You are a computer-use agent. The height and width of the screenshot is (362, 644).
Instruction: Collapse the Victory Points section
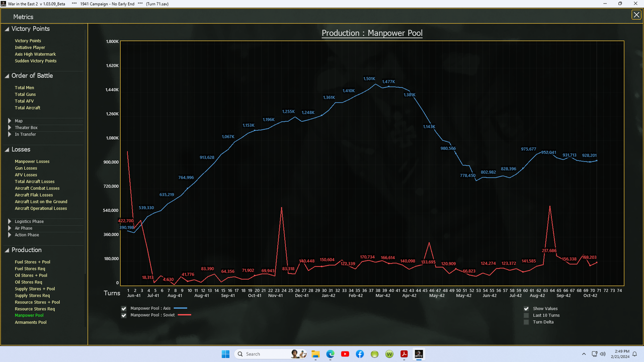(7, 29)
